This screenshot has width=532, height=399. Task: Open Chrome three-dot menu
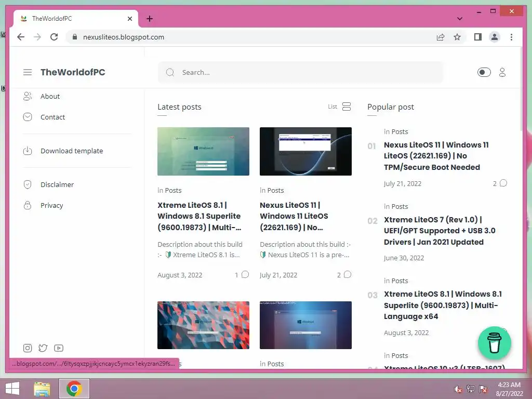click(x=511, y=37)
